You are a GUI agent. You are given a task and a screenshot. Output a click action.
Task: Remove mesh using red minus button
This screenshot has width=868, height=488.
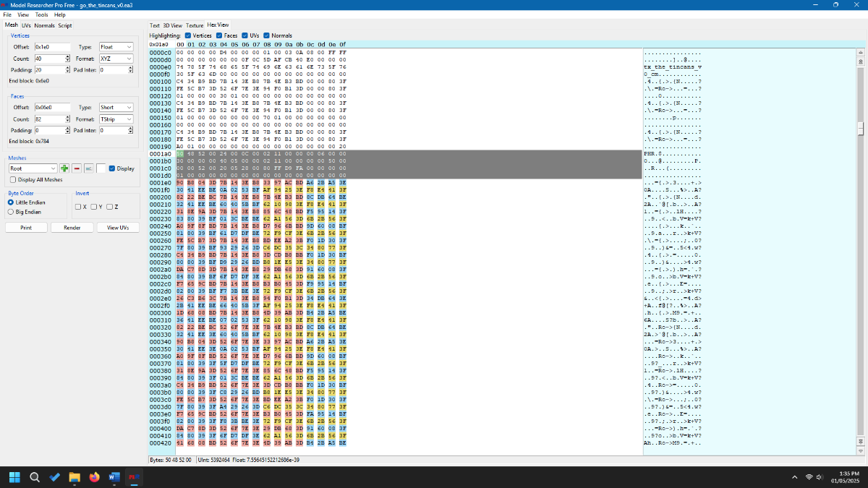pos(76,168)
